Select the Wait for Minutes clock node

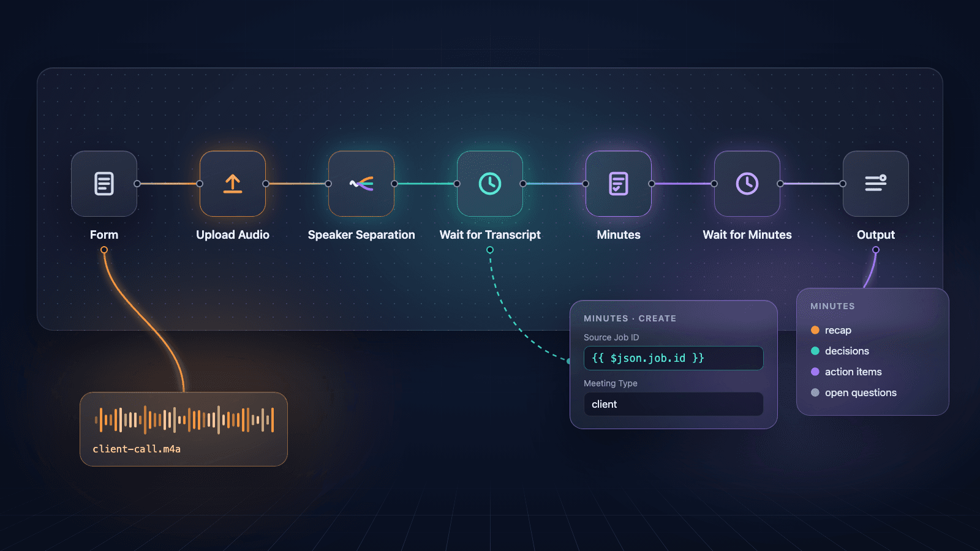[747, 184]
